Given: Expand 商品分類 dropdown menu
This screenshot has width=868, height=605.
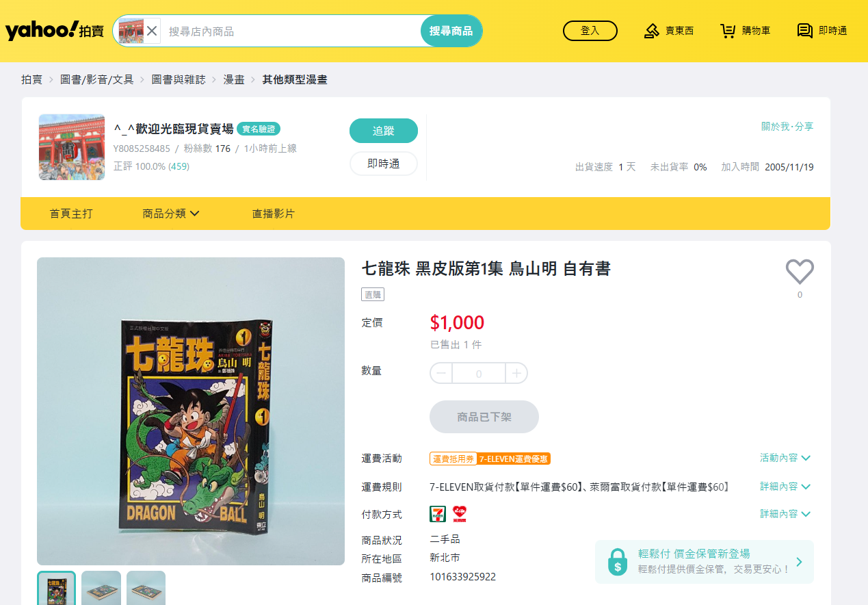Looking at the screenshot, I should click(x=171, y=214).
